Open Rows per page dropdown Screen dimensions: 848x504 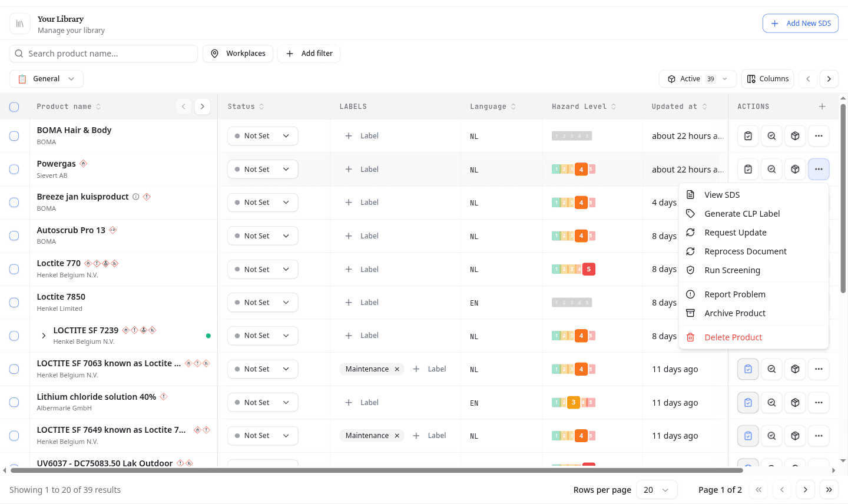[x=657, y=490]
